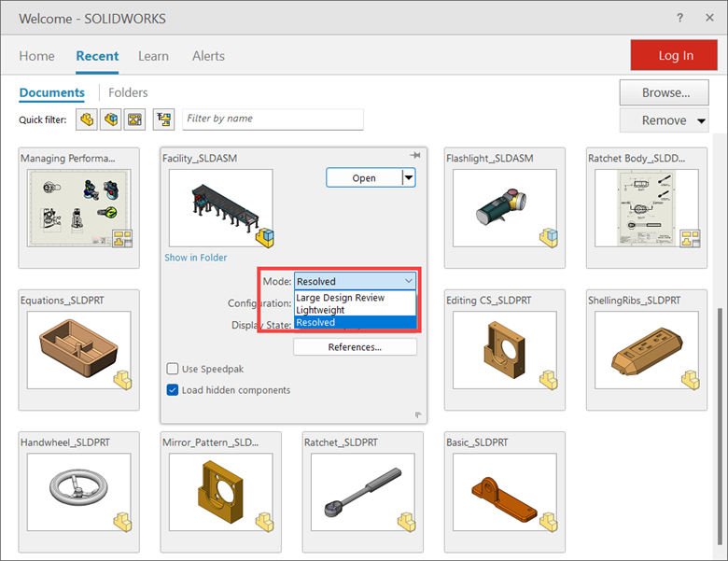The image size is (728, 561).
Task: Click the References... button
Action: 356,347
